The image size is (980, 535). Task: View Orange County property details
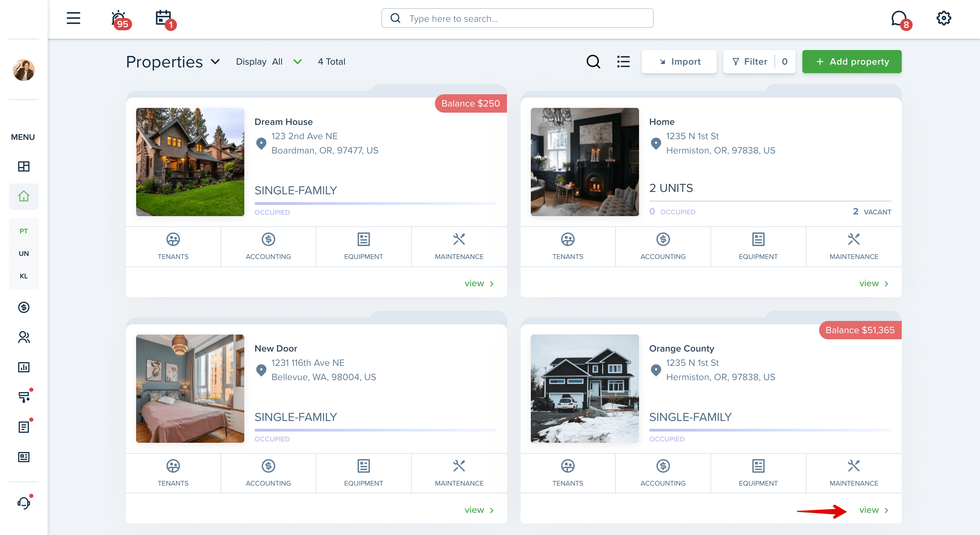tap(873, 510)
